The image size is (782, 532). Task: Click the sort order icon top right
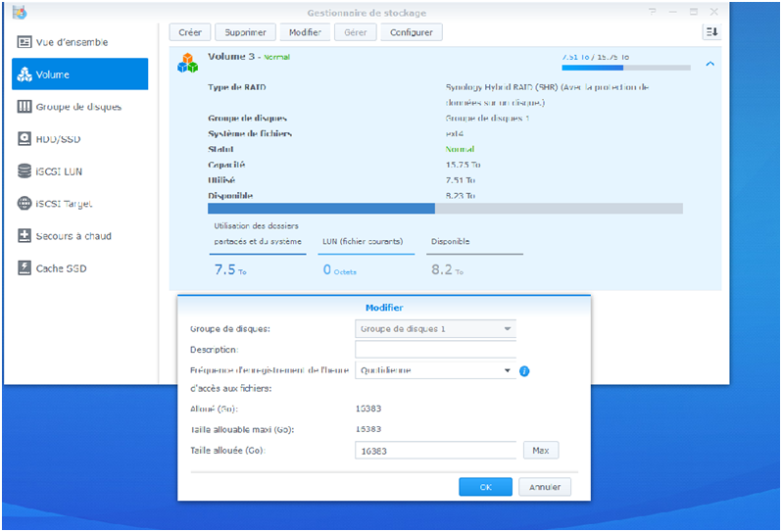pyautogui.click(x=711, y=32)
